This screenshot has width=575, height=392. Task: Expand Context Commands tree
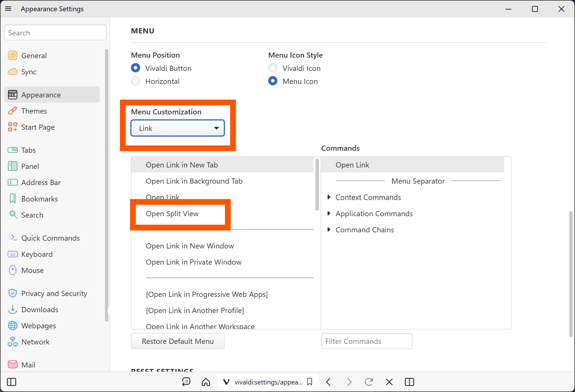pyautogui.click(x=329, y=197)
